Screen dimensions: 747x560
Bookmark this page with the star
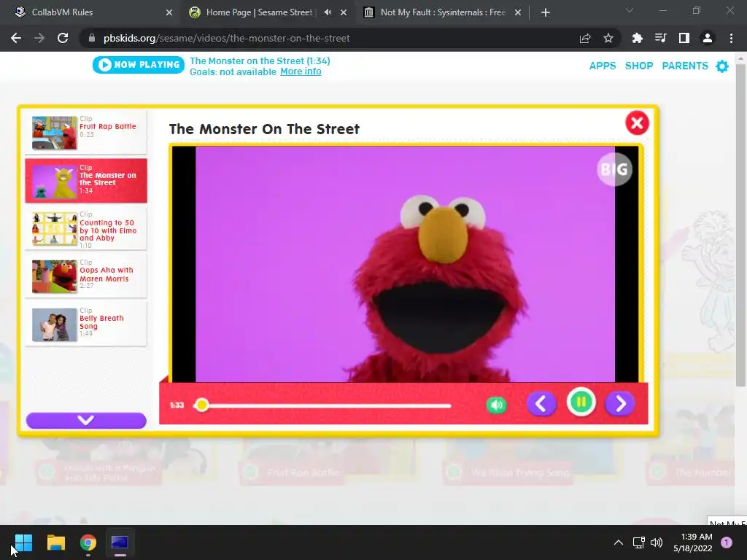click(x=608, y=38)
